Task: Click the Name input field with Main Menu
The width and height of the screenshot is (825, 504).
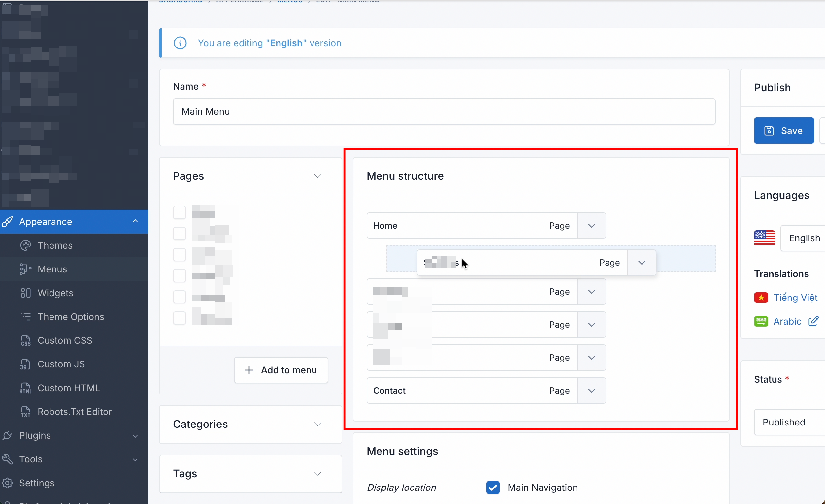Action: pos(444,111)
